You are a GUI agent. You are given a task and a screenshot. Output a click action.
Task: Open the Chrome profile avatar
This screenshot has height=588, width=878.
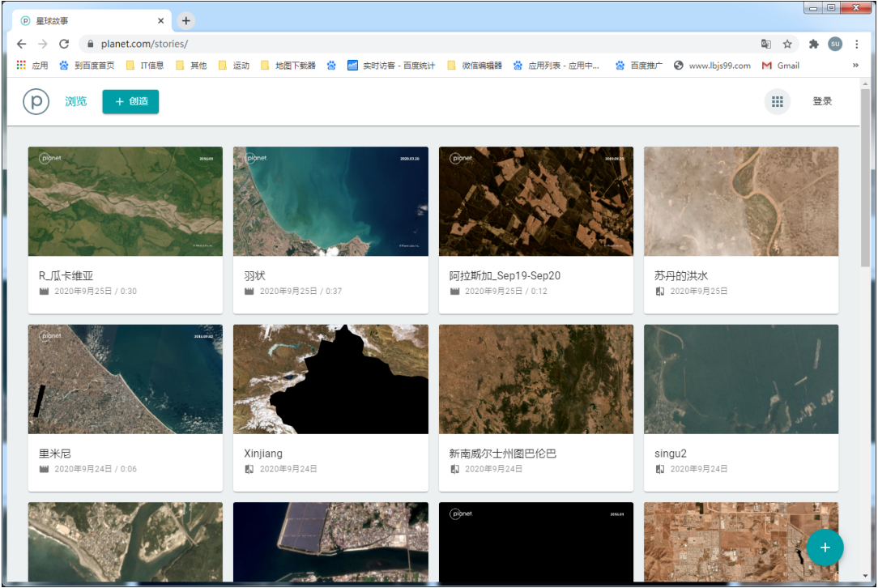(835, 44)
